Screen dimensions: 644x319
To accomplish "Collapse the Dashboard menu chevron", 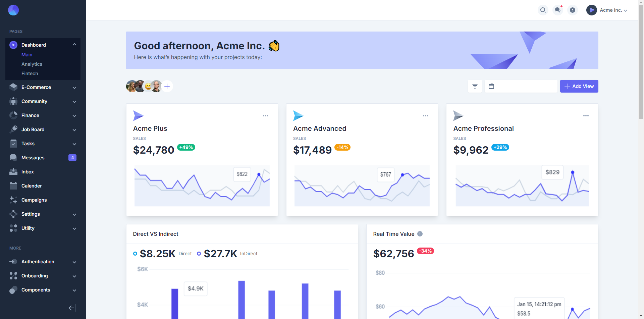I will [x=74, y=45].
